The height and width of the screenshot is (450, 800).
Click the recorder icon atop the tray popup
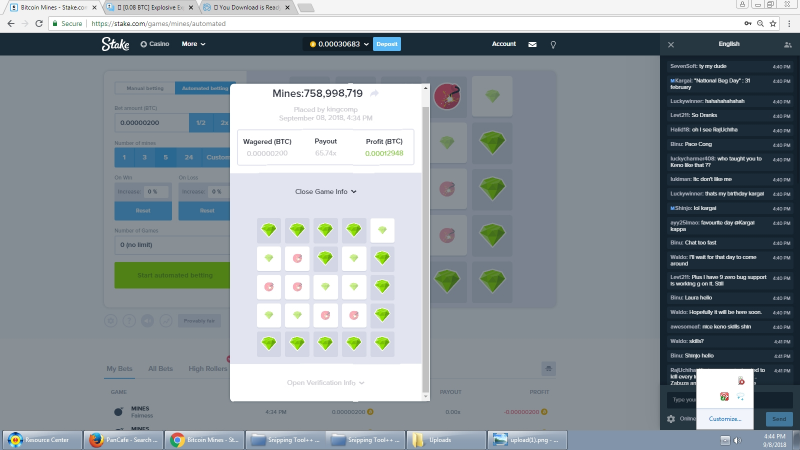(740, 381)
